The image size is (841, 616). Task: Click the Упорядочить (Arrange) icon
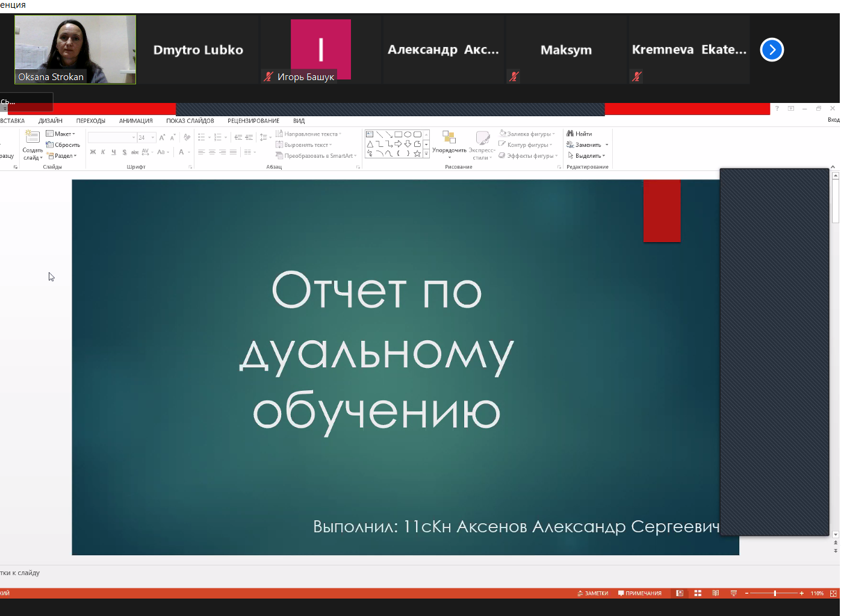(x=449, y=138)
